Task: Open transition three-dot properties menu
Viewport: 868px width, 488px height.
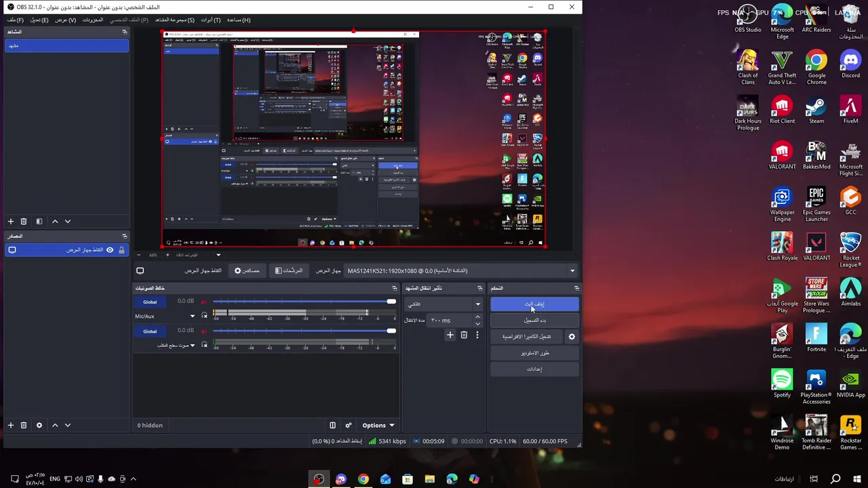Action: click(x=477, y=335)
